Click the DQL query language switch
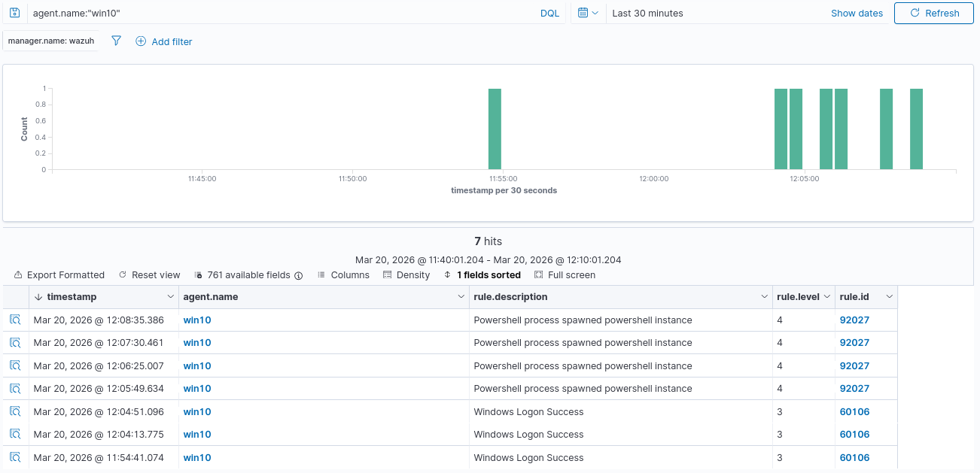 tap(550, 13)
